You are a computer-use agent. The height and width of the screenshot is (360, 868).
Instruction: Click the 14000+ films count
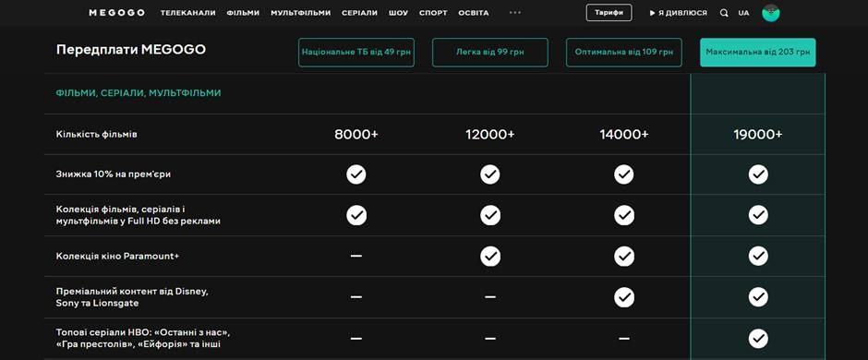click(624, 135)
